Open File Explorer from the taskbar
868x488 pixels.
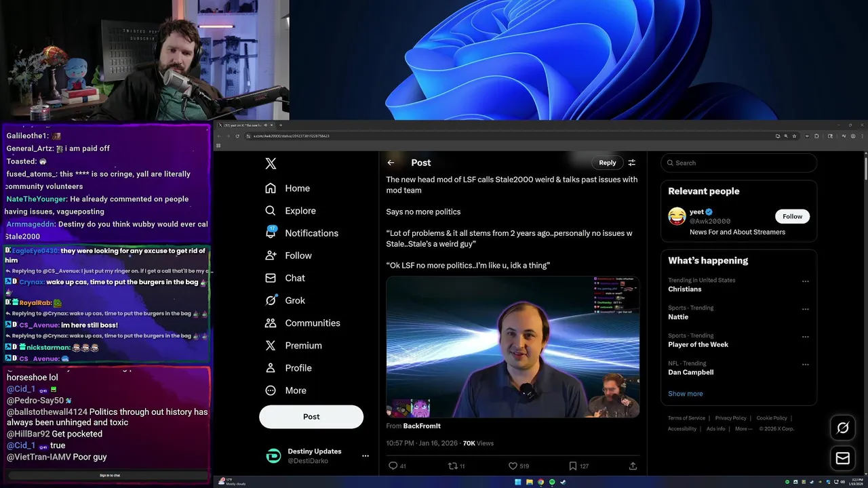point(529,482)
